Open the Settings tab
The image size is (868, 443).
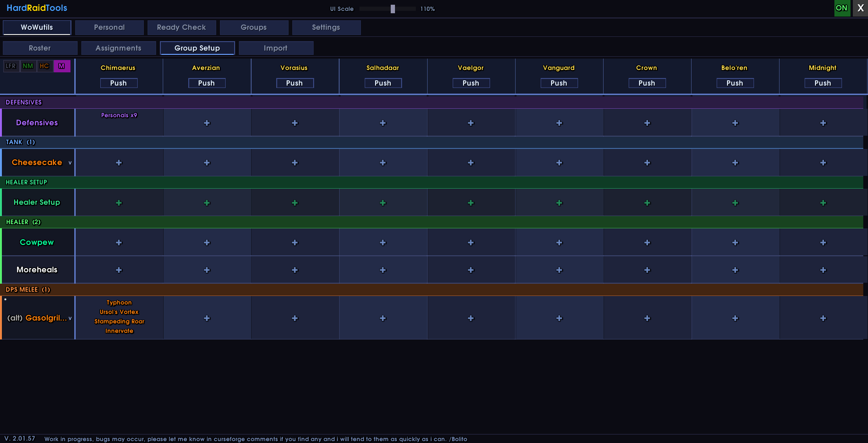326,27
